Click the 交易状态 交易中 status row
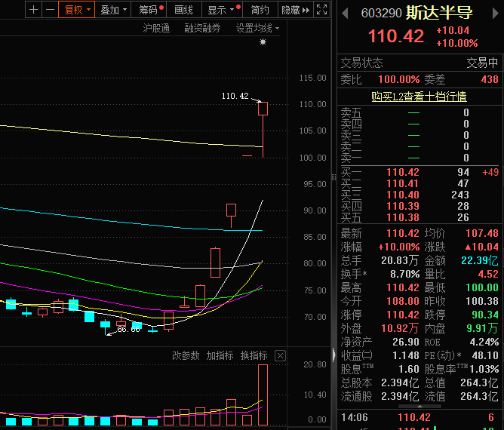This screenshot has width=504, height=430. click(x=420, y=63)
